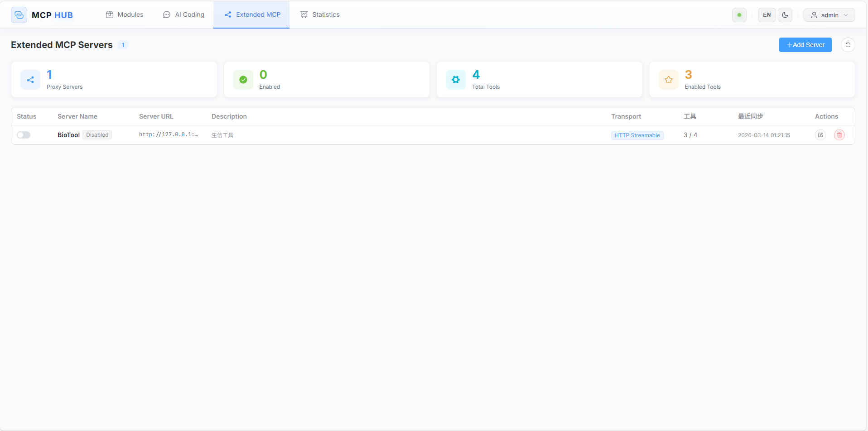Open the Modules tab

tap(125, 14)
